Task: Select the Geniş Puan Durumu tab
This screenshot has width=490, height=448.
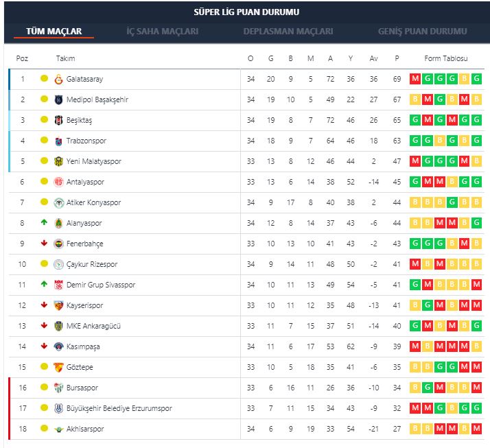Action: coord(422,32)
